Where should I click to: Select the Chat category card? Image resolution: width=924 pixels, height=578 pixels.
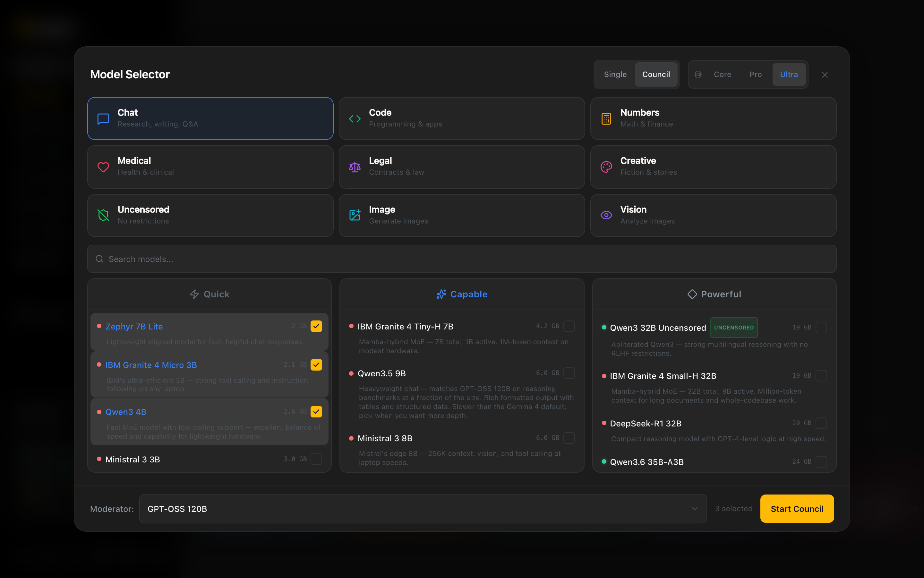coord(210,118)
